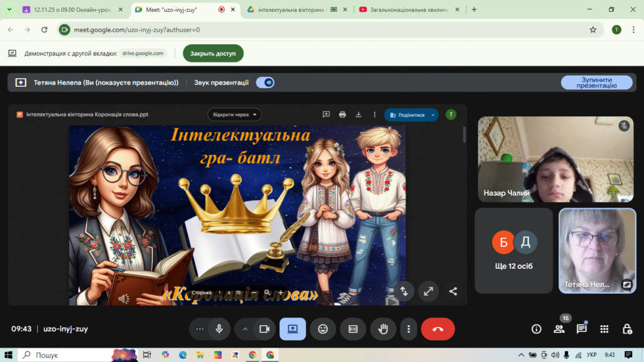Toggle the presentation audio switch
Viewport: 644px width, 362px height.
[x=265, y=83]
